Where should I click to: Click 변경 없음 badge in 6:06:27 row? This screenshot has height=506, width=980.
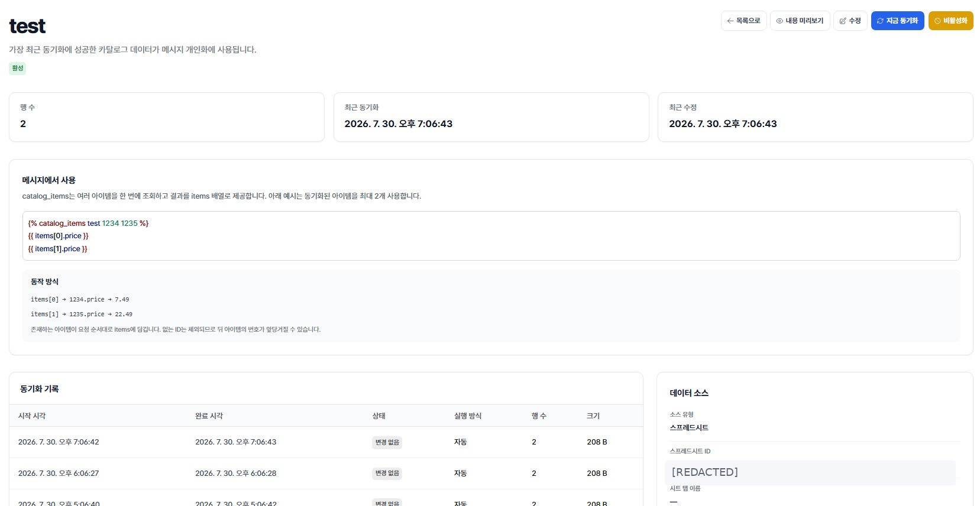(x=387, y=473)
